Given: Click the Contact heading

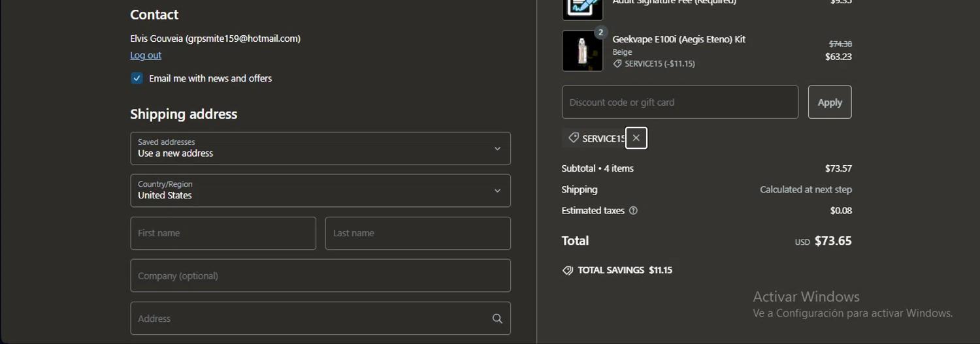Looking at the screenshot, I should coord(154,14).
